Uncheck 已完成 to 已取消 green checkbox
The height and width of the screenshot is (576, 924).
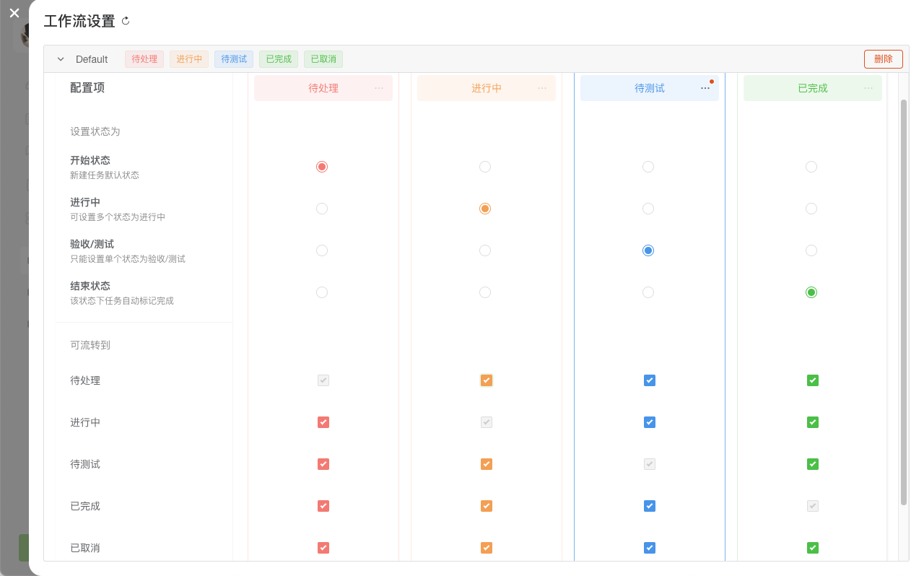(813, 548)
